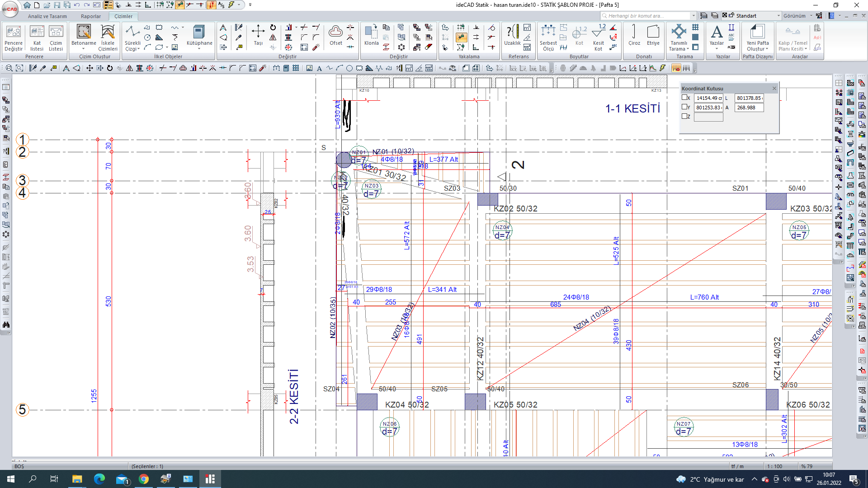The height and width of the screenshot is (488, 868).
Task: Toggle highlighted ortho icon in quick access toolbar
Action: coord(212,5)
